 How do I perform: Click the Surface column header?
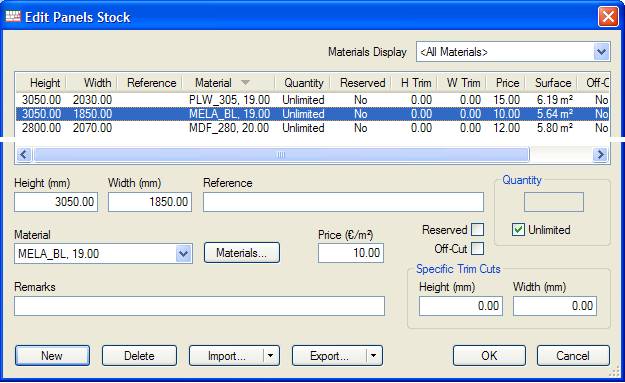[x=552, y=83]
